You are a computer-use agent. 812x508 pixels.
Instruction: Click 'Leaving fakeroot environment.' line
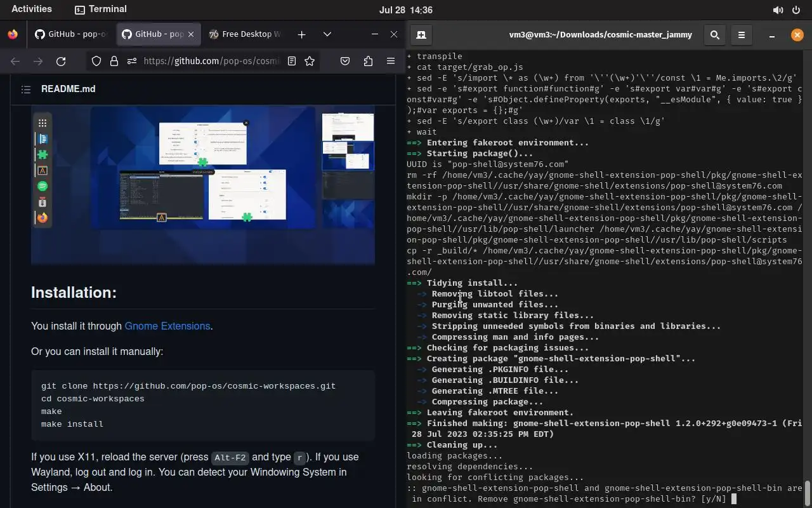(490, 413)
